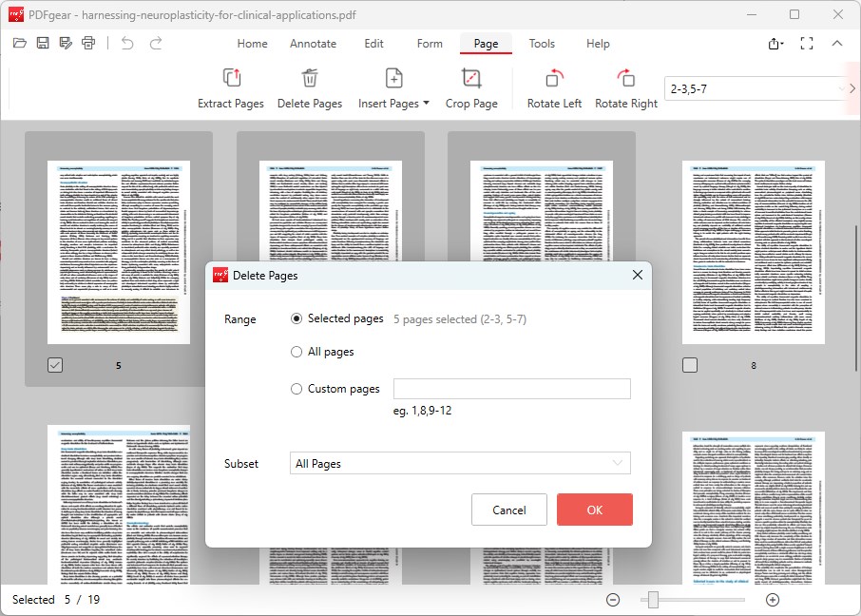Open the Save document icon
861x616 pixels.
click(x=42, y=43)
